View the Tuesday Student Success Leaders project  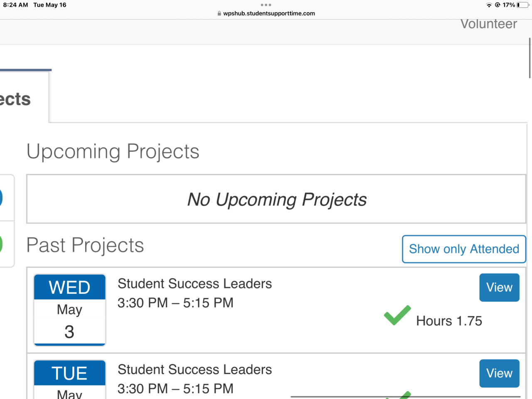tap(499, 373)
